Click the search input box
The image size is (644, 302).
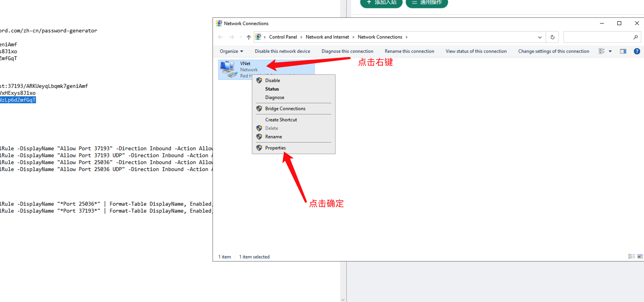597,37
